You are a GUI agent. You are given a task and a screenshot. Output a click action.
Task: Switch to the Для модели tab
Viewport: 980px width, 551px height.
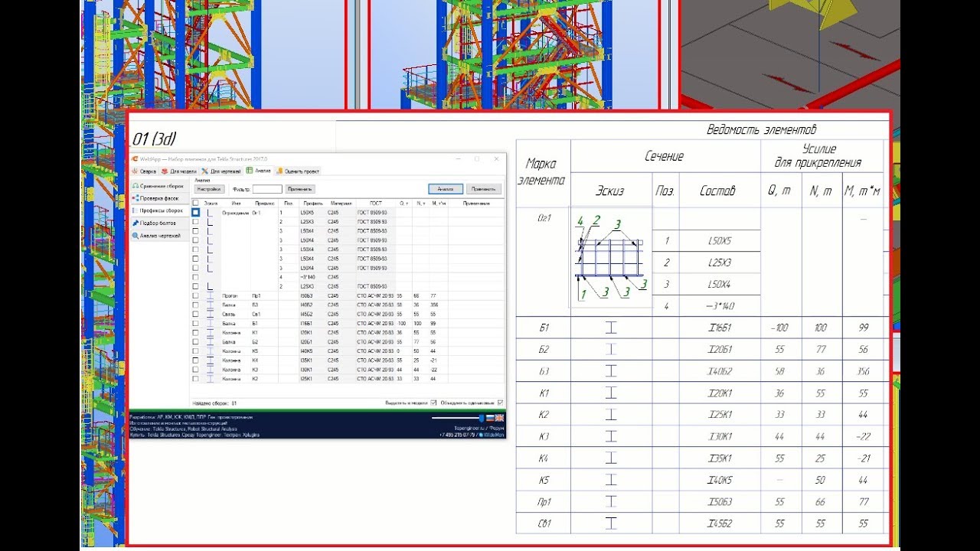click(179, 171)
